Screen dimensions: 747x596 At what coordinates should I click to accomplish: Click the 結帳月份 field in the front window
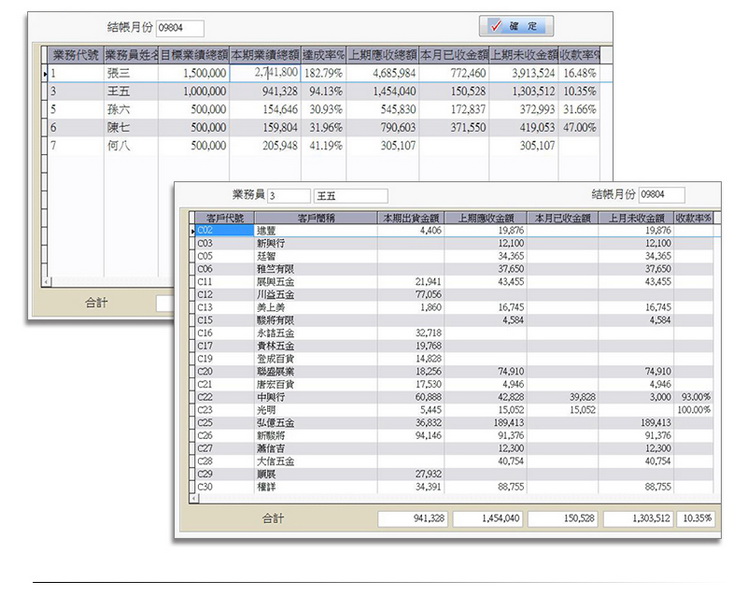tap(661, 195)
